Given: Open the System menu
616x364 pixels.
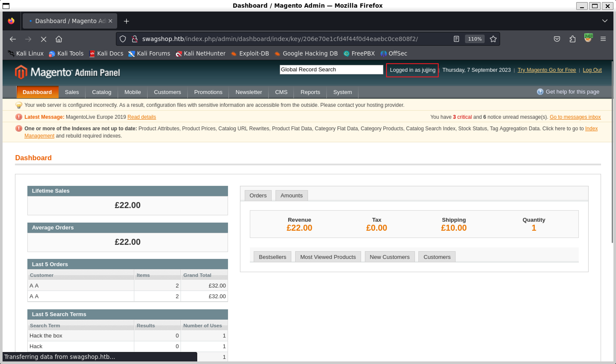Looking at the screenshot, I should (342, 92).
